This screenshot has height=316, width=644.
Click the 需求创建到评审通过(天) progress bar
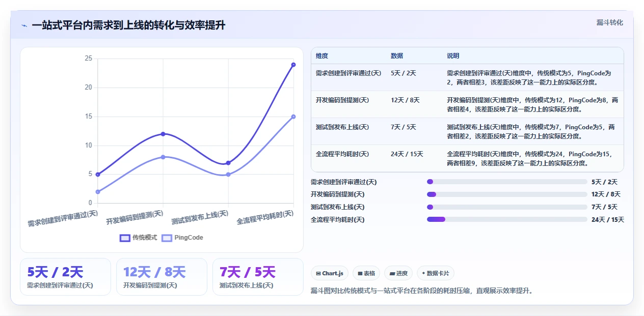click(x=507, y=182)
